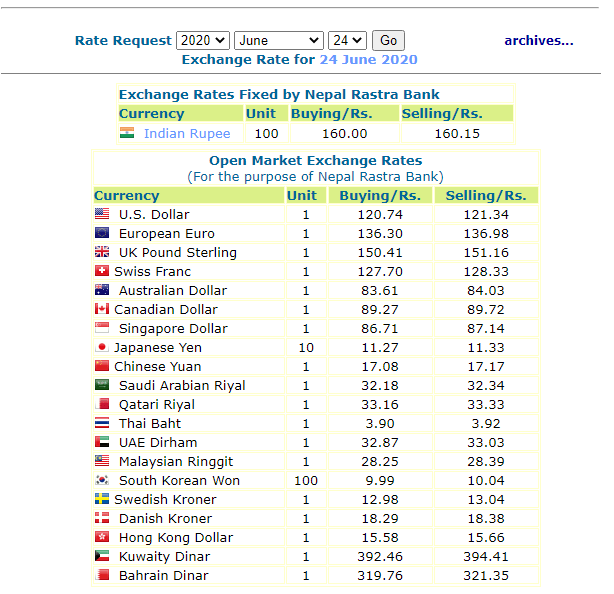Click the Australian Dollar flag icon
This screenshot has width=614, height=594.
[x=102, y=290]
